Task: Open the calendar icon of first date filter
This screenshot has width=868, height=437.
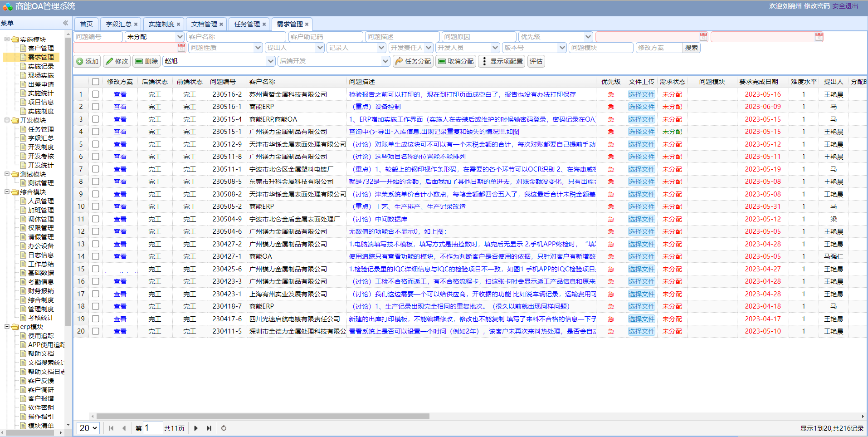Action: pyautogui.click(x=703, y=37)
